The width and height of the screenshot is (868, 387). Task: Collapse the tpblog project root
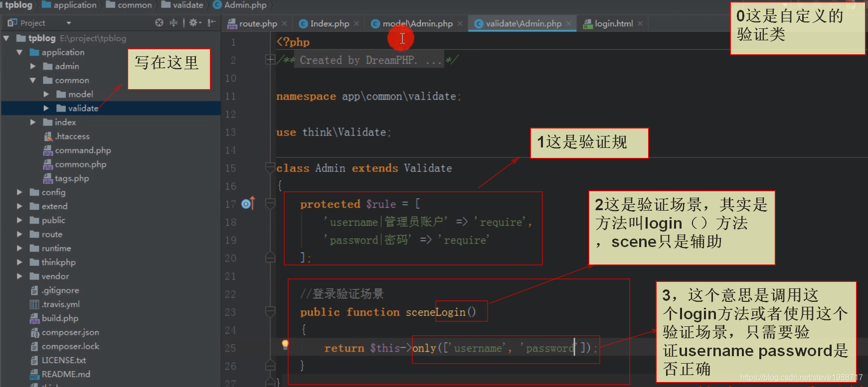pyautogui.click(x=6, y=38)
